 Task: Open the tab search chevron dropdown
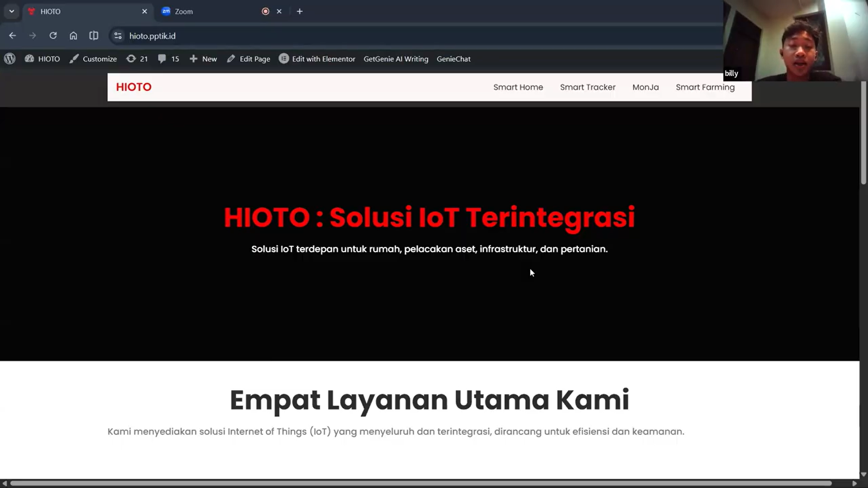coord(11,11)
